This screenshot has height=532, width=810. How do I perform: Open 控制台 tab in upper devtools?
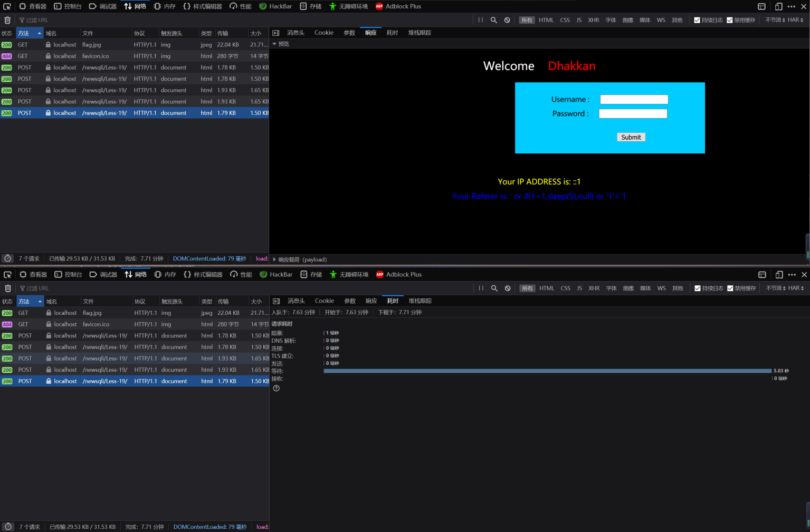pyautogui.click(x=68, y=6)
